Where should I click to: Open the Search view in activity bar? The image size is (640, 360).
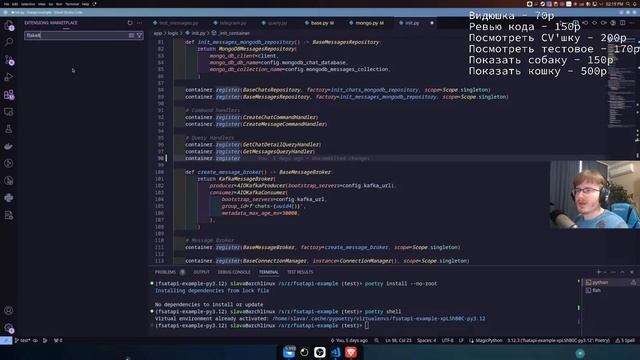click(9, 42)
